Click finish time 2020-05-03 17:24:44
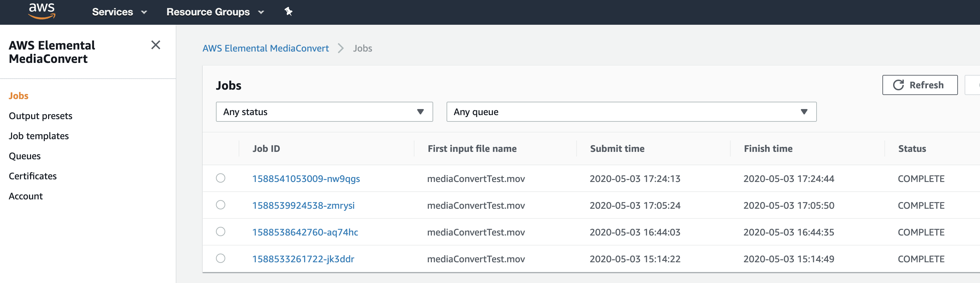 click(x=788, y=179)
